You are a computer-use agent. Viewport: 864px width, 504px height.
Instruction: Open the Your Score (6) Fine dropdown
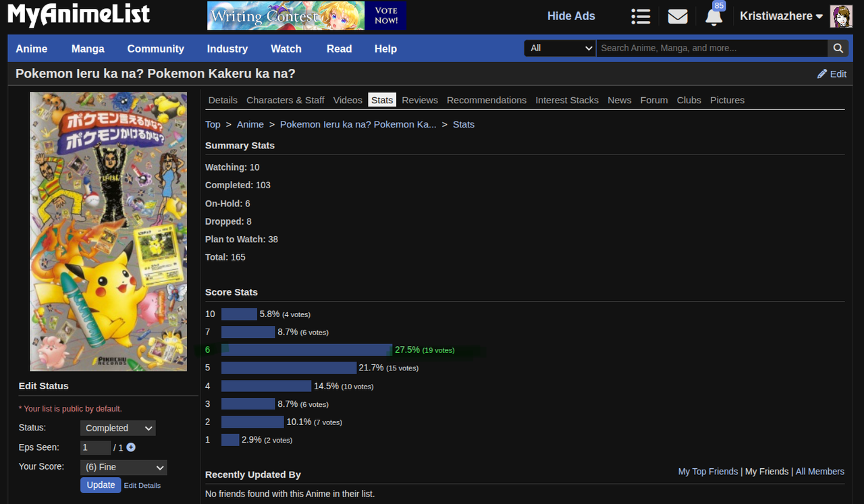(x=124, y=467)
